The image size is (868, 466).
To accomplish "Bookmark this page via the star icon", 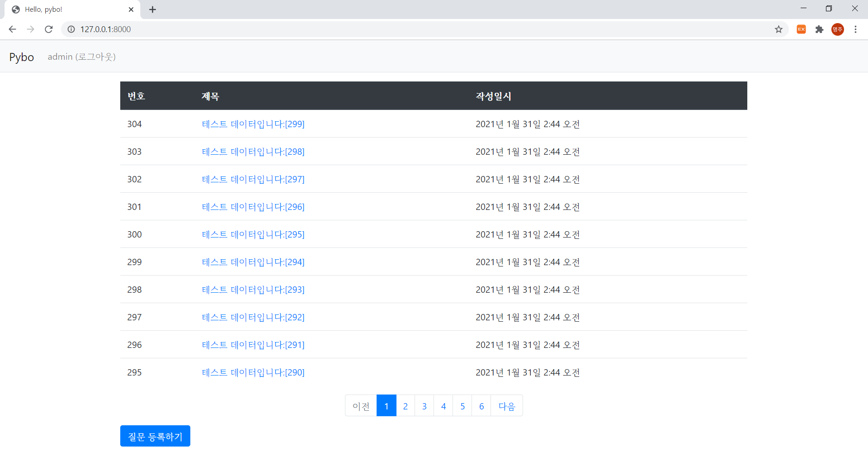I will click(x=778, y=29).
